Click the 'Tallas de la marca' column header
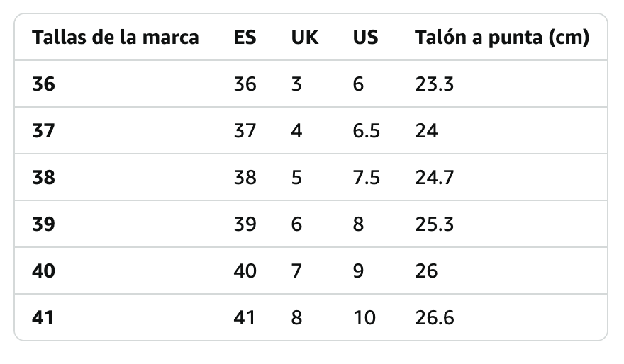This screenshot has height=364, width=624. (x=116, y=38)
